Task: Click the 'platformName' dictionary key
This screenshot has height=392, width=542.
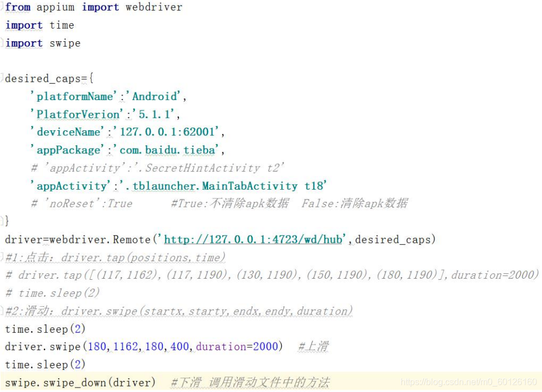Action: point(73,96)
